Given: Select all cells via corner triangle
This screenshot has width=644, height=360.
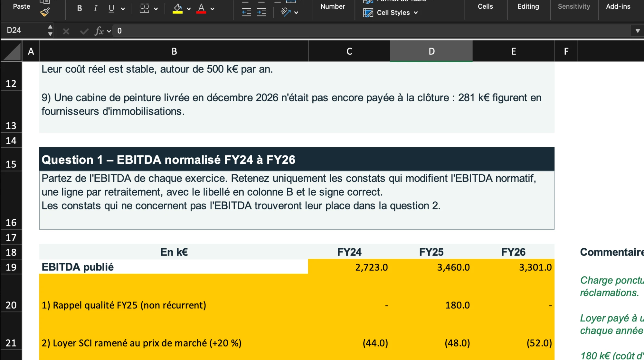Looking at the screenshot, I should point(12,51).
